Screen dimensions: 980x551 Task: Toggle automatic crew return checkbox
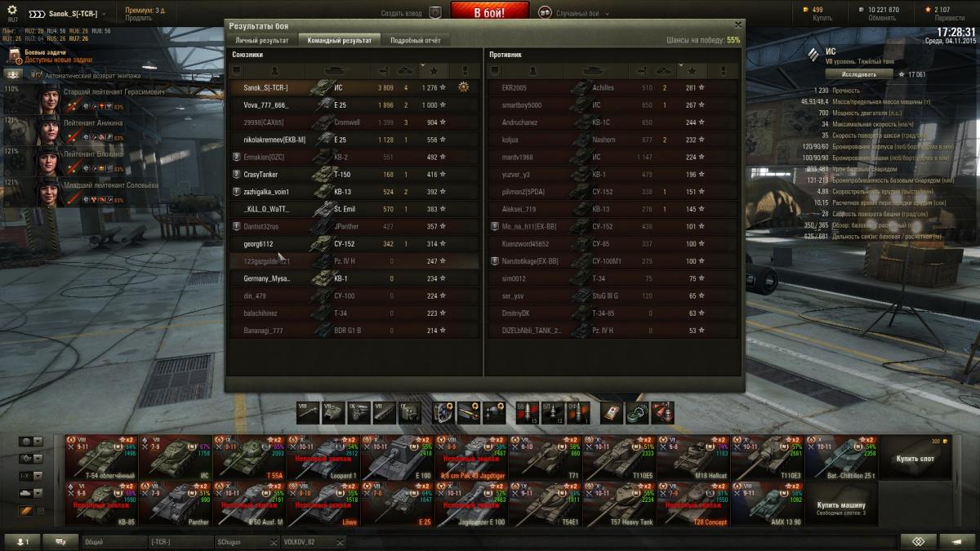point(38,74)
